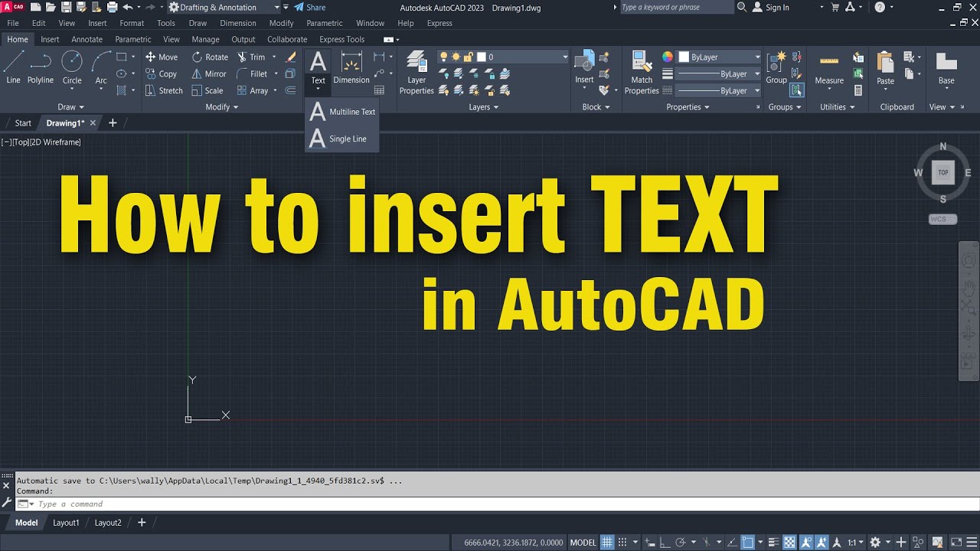This screenshot has height=551, width=980.
Task: Click the ByLayer color swatch
Action: pos(684,57)
